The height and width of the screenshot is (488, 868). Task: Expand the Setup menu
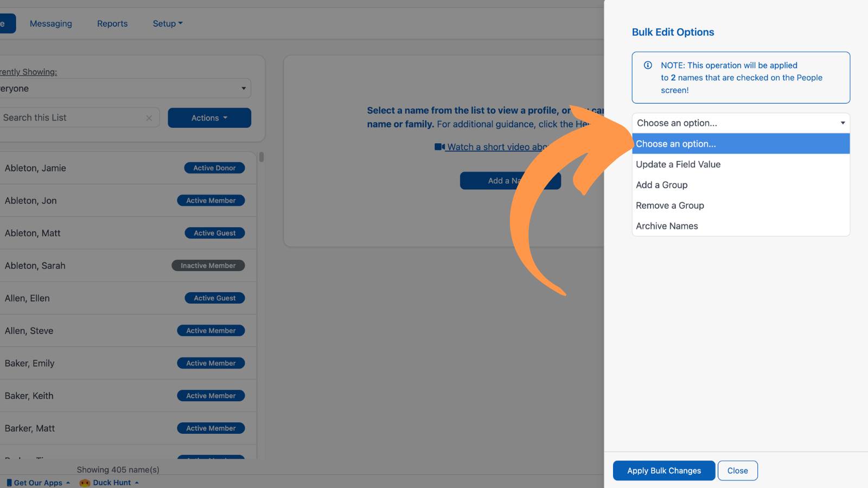(168, 23)
